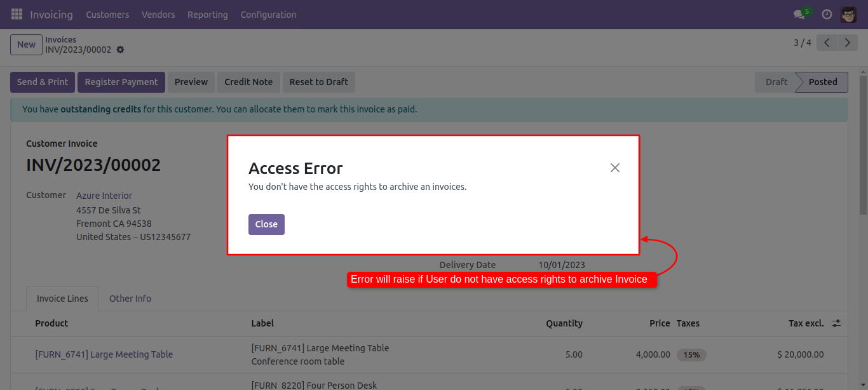This screenshot has height=390, width=868.
Task: Open the column settings adjust icon
Action: coord(836,323)
